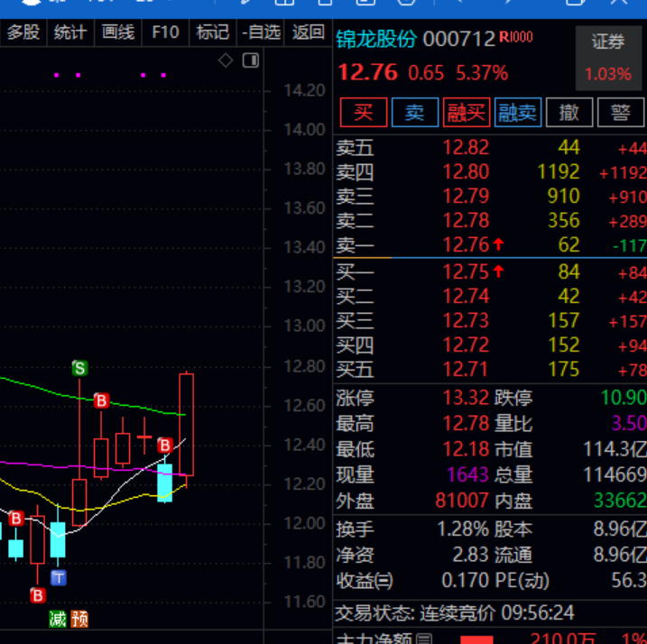Select the 买四 row priced 12.72
The height and width of the screenshot is (644, 647).
click(490, 345)
